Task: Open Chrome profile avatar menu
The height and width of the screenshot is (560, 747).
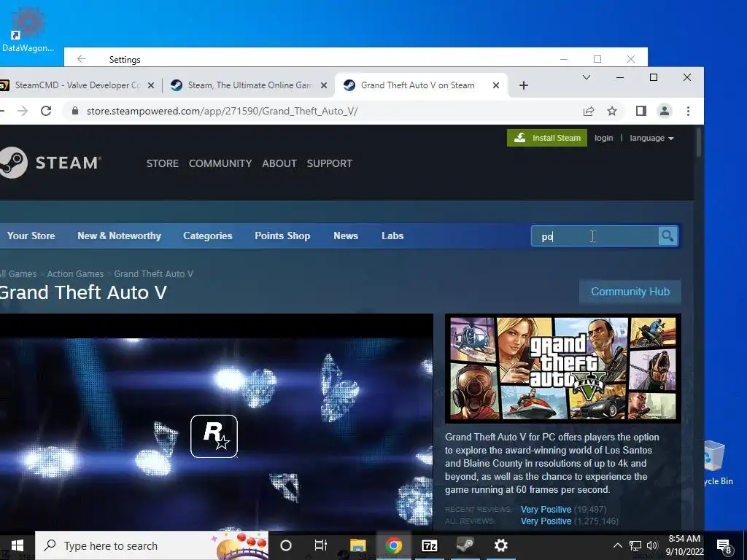Action: click(x=664, y=111)
